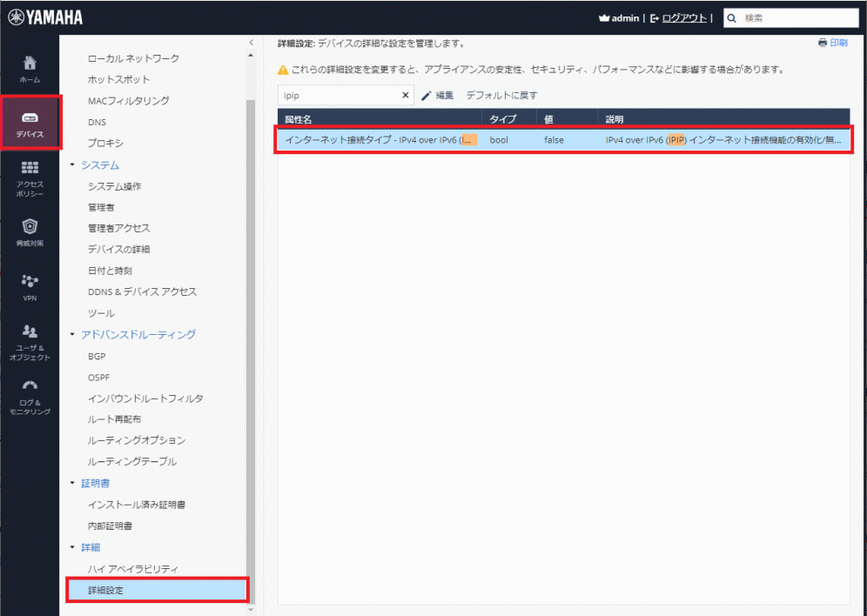The height and width of the screenshot is (616, 867).
Task: Click the ログアウト logout link
Action: [684, 17]
